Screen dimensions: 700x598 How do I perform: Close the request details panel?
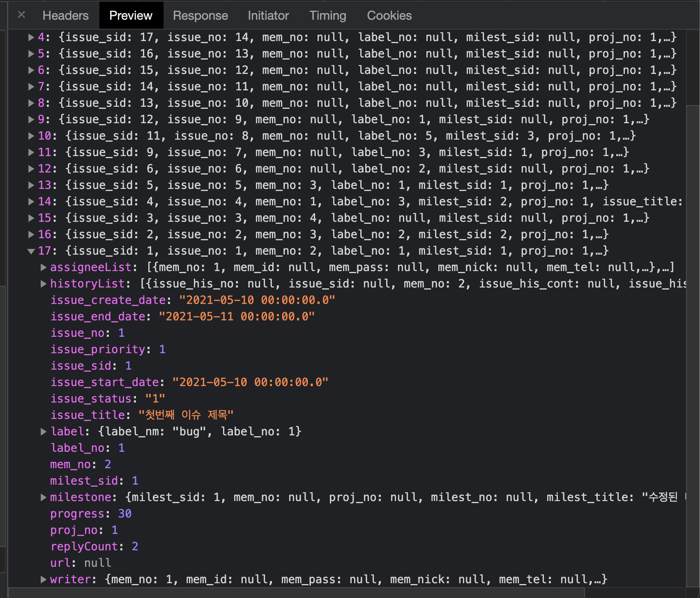click(x=21, y=15)
